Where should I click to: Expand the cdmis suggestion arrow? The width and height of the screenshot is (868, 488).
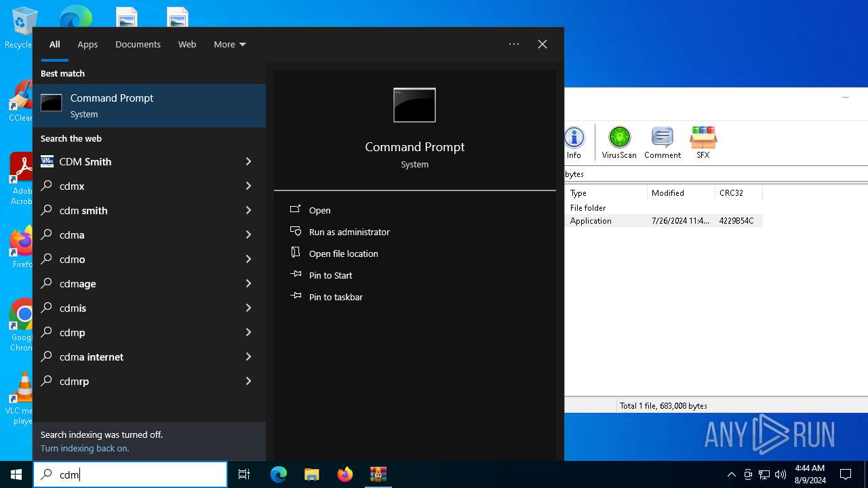click(248, 308)
